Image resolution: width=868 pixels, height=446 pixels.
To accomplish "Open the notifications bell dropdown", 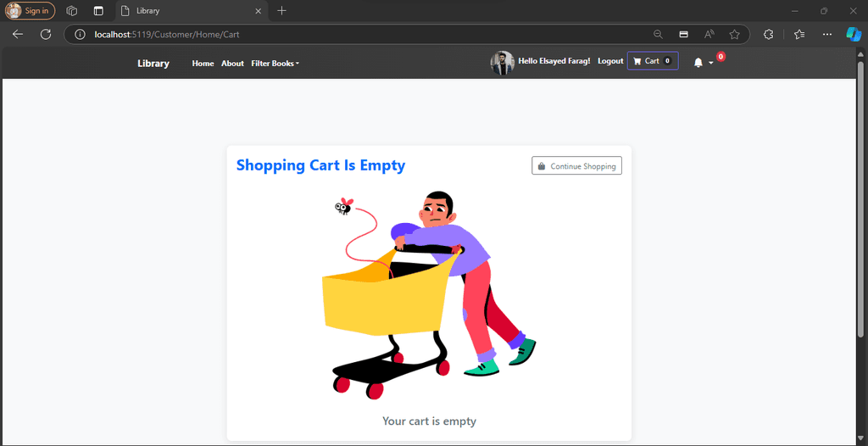I will click(704, 63).
